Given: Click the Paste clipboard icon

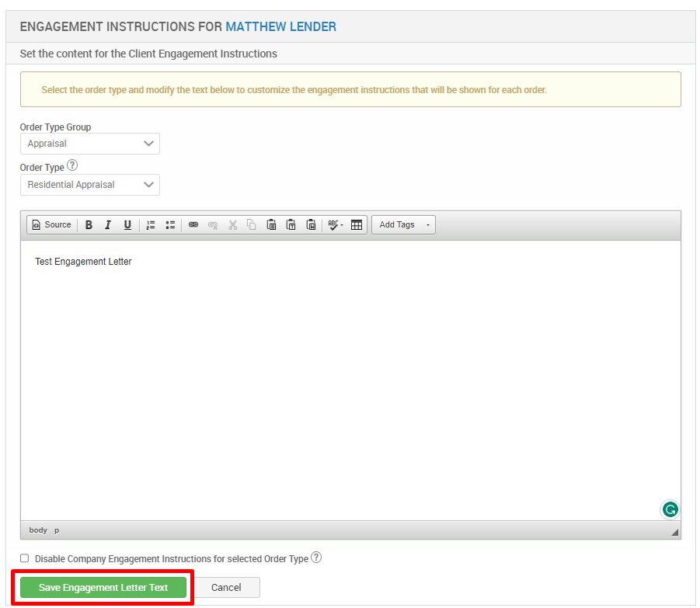Looking at the screenshot, I should 271,225.
